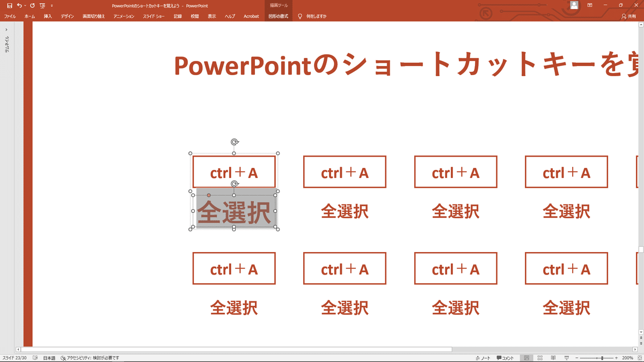Click the zoom out minus button
This screenshot has height=362, width=644.
(577, 358)
